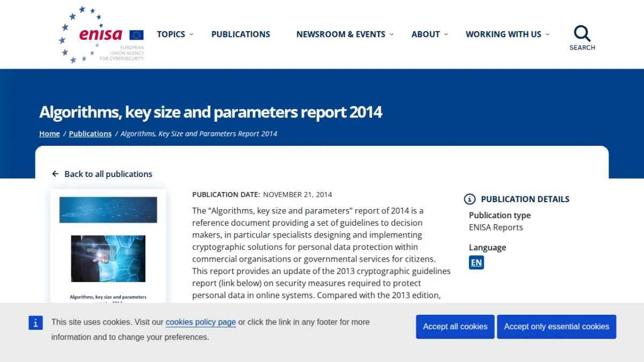Open the About menu

(x=426, y=34)
